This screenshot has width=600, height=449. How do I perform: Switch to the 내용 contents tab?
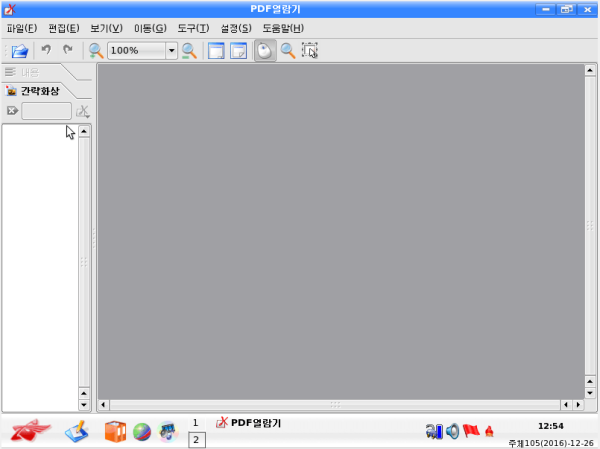(x=30, y=72)
